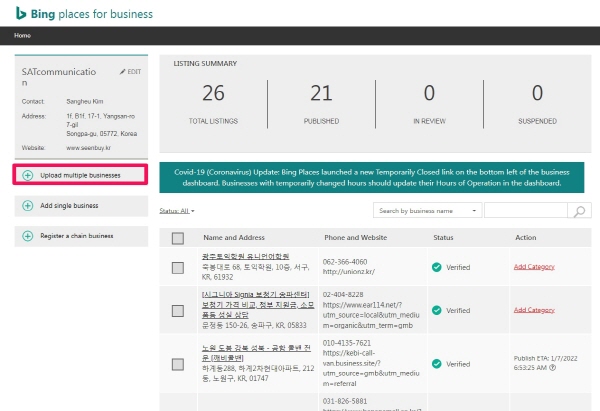Click the Bing logo icon

click(21, 13)
